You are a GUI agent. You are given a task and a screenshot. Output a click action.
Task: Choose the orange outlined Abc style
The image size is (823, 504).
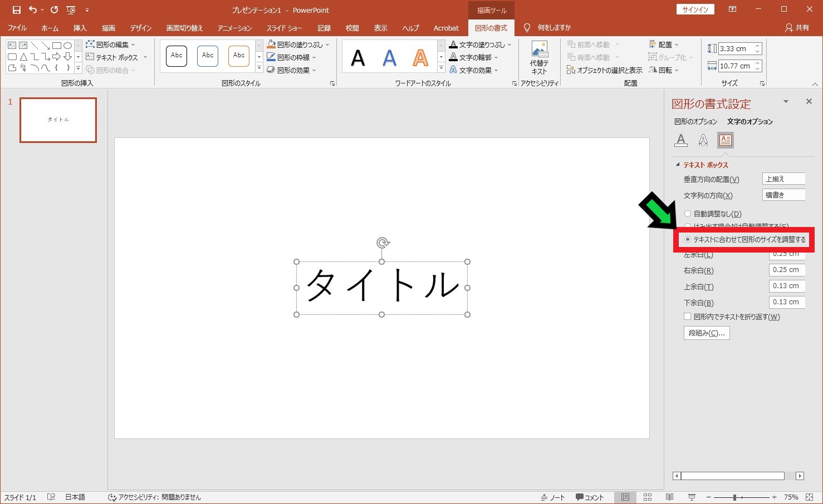tap(239, 56)
